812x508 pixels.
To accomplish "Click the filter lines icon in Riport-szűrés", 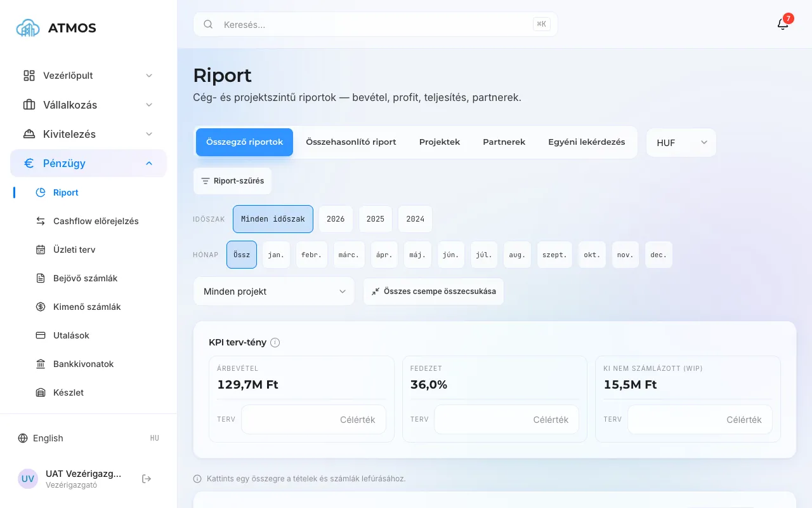I will pyautogui.click(x=205, y=181).
